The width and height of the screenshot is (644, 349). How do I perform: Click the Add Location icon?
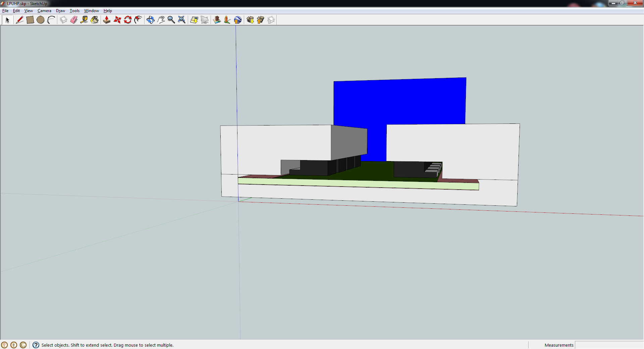point(194,20)
